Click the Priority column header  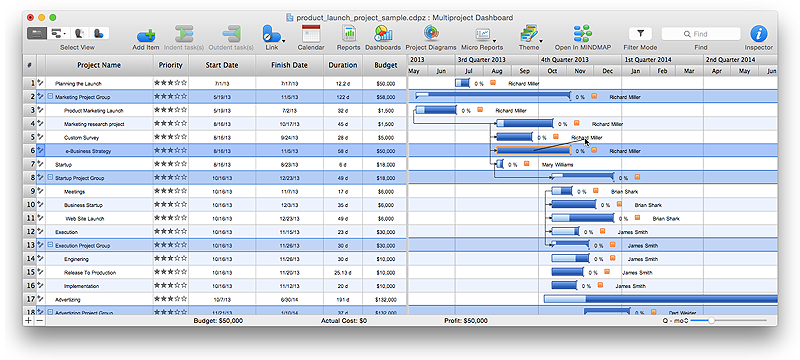170,65
